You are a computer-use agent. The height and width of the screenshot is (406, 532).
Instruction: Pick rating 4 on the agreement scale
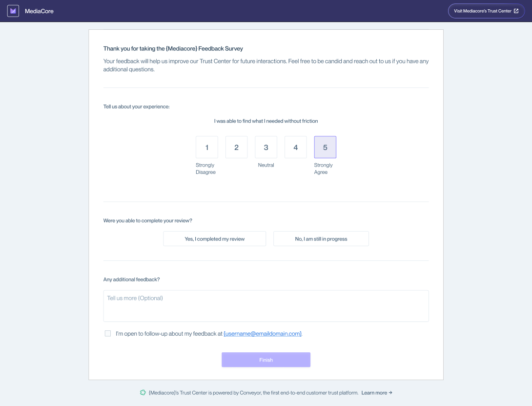point(295,147)
